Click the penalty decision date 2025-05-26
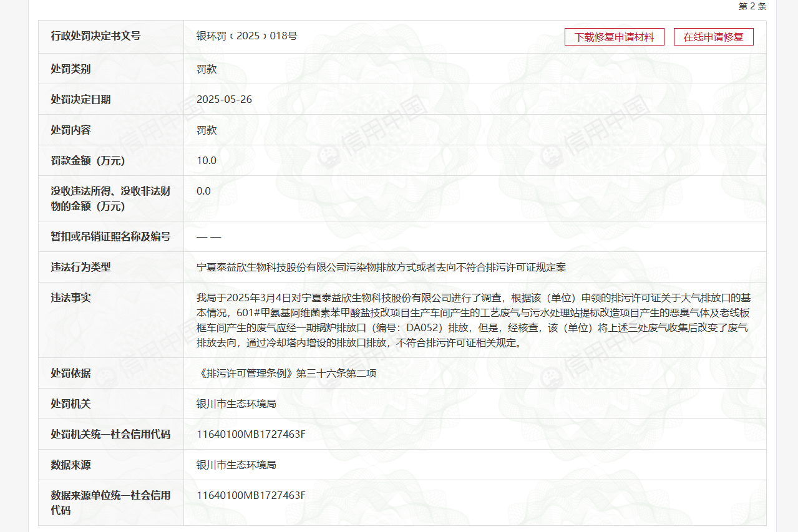Image resolution: width=798 pixels, height=532 pixels. (224, 100)
